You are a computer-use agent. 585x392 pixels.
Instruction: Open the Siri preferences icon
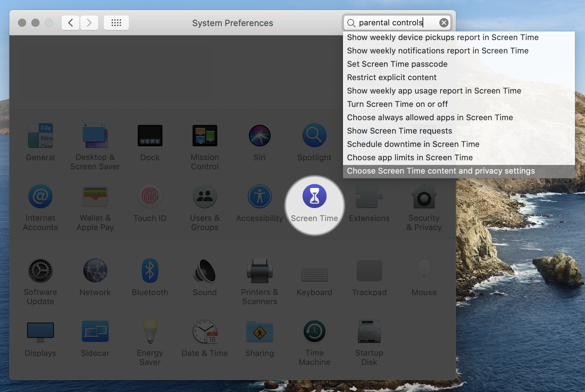[260, 136]
